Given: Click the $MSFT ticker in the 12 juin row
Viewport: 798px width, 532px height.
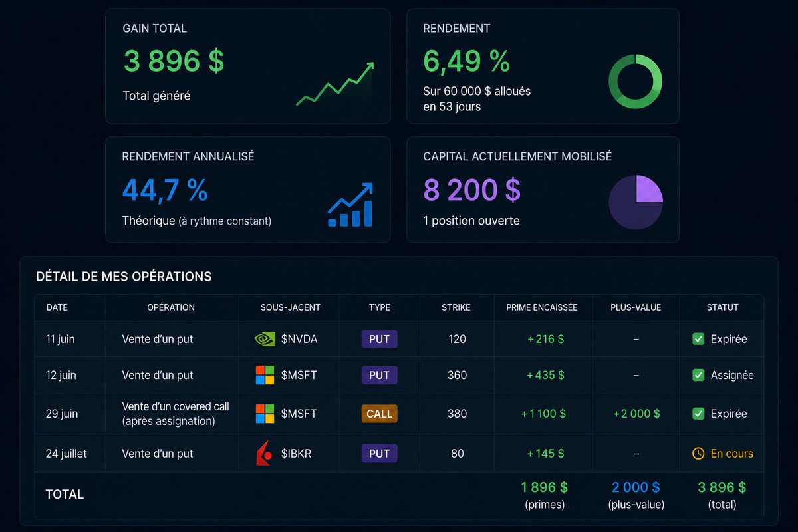Looking at the screenshot, I should tap(299, 375).
